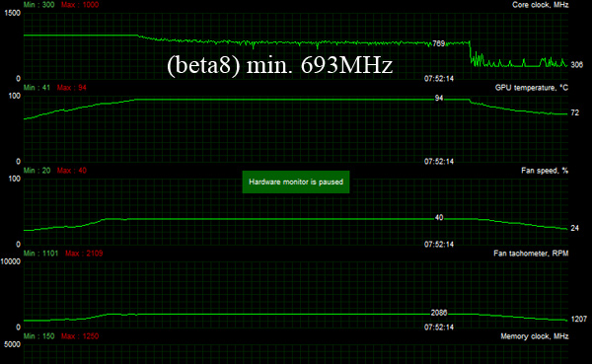Image resolution: width=592 pixels, height=364 pixels.
Task: Click the 40 marker value on the fan speed curve
Action: [439, 218]
